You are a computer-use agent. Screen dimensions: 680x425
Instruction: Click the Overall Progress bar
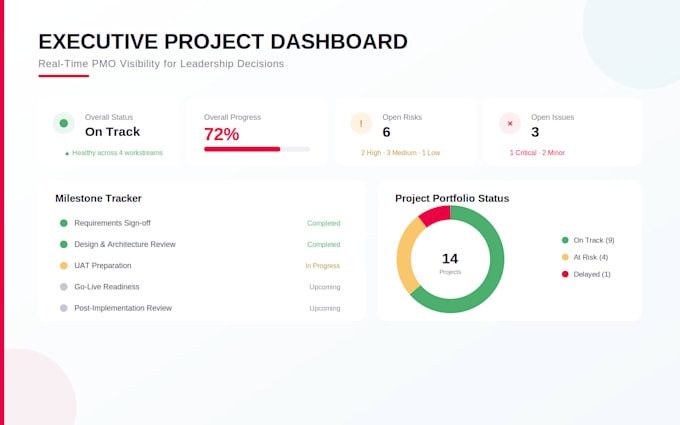tap(257, 149)
